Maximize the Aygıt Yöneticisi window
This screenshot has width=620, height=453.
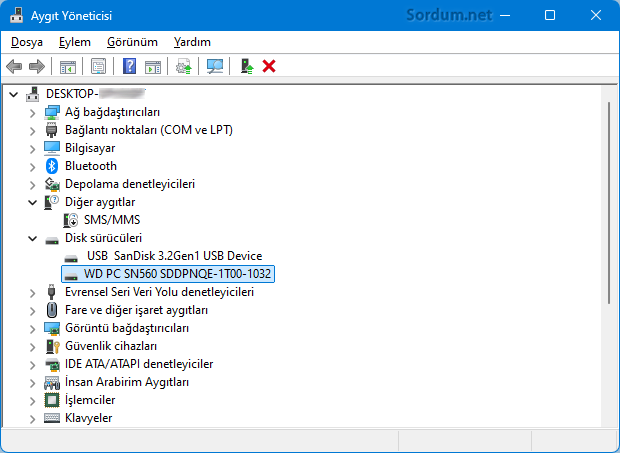tap(550, 15)
